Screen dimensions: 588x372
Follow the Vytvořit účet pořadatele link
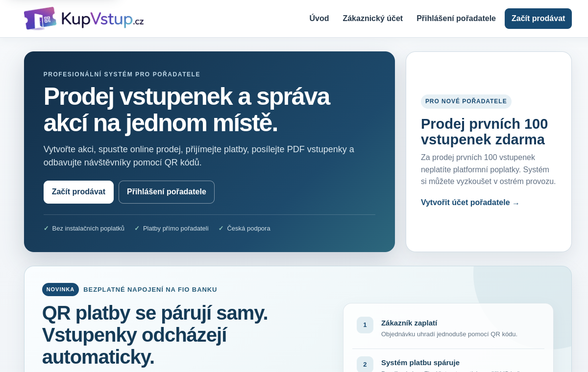pyautogui.click(x=470, y=203)
